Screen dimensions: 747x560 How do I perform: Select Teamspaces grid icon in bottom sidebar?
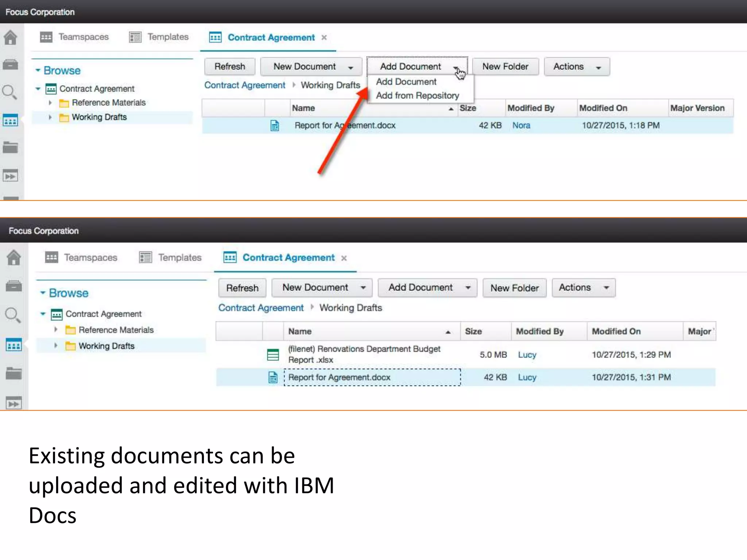click(14, 345)
